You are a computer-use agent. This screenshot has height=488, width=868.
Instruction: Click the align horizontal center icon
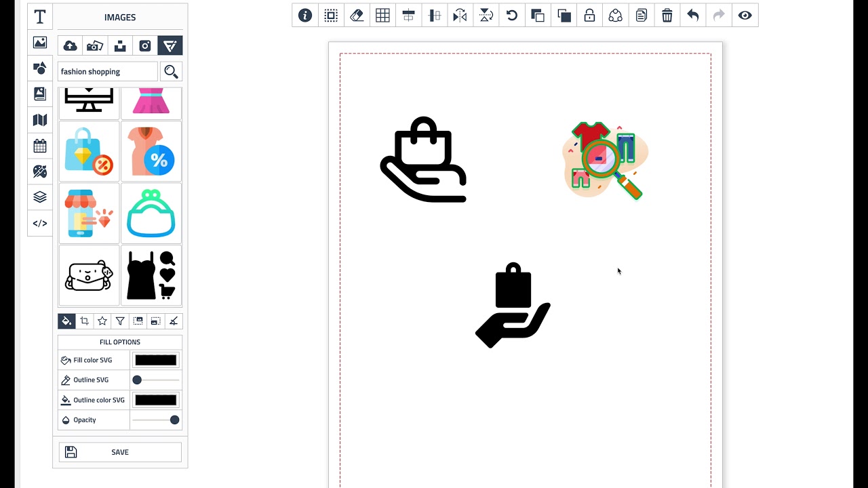[408, 15]
